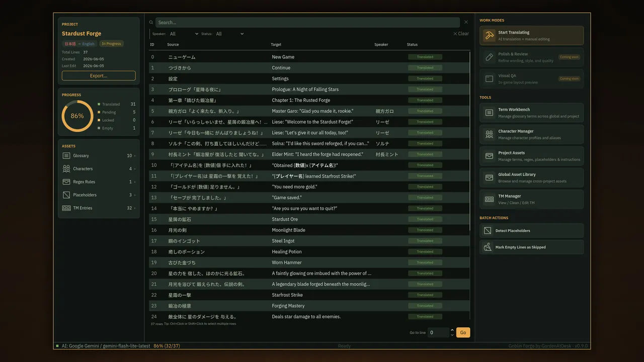
Task: Select row with target "Healing Potion"
Action: [309, 251]
